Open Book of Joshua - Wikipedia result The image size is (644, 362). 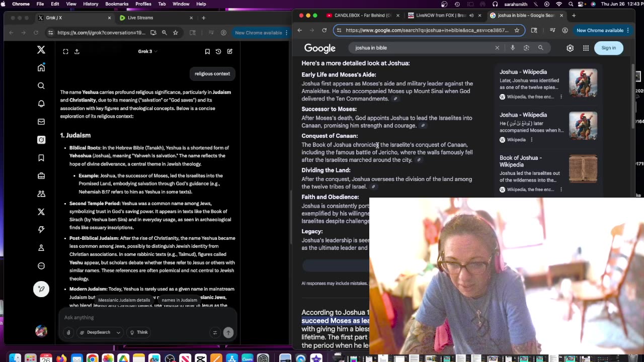521,161
